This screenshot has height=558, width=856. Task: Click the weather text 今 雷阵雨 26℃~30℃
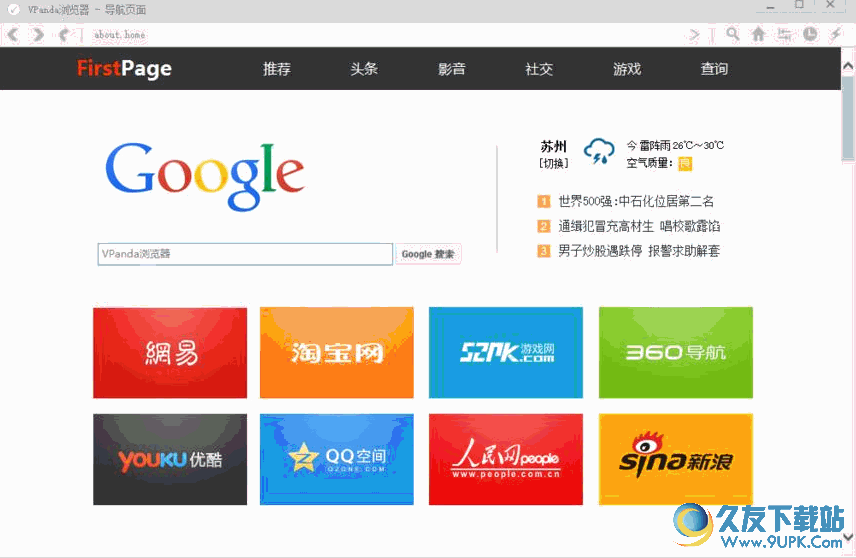675,146
